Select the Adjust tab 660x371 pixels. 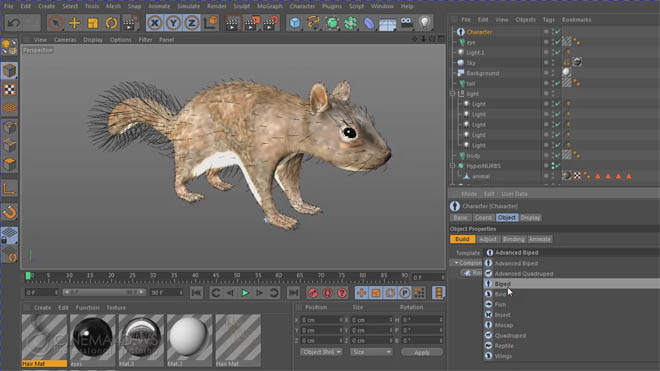(x=488, y=239)
